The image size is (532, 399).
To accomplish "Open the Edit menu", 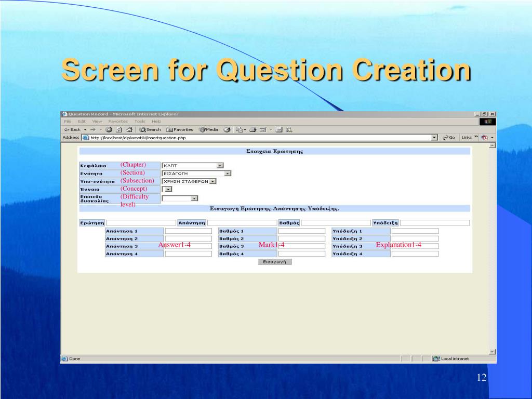I will click(x=82, y=122).
